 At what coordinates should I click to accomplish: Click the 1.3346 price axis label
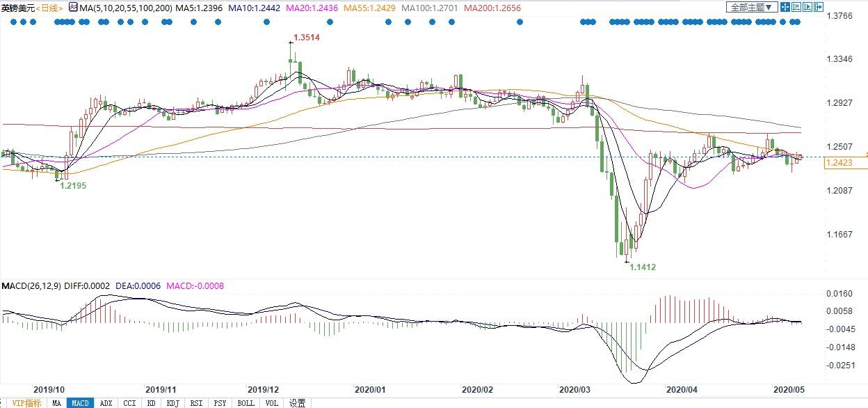[x=839, y=59]
